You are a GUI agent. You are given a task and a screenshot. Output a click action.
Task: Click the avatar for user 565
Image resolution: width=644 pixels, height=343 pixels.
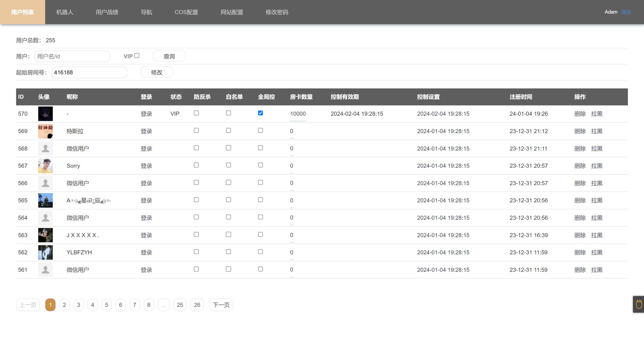tap(45, 200)
